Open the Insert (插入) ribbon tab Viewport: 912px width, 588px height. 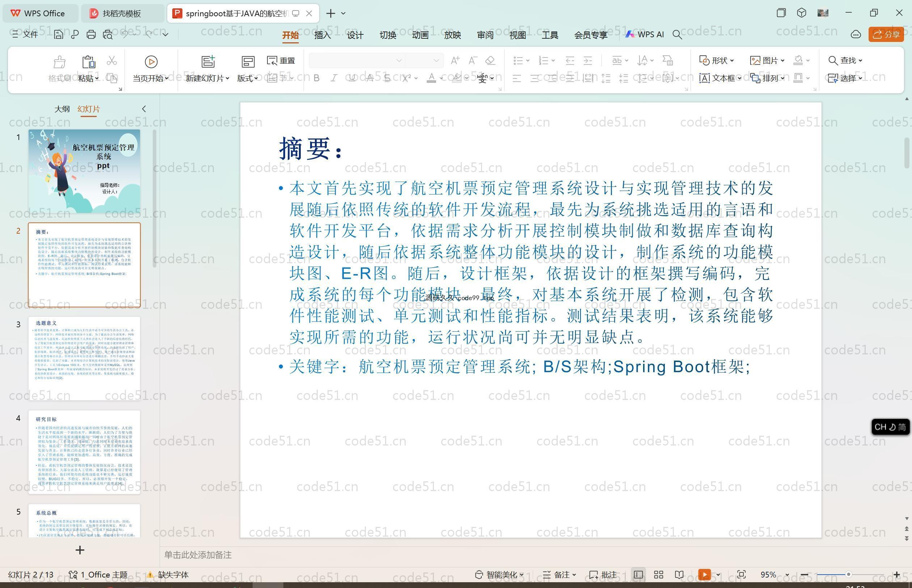pyautogui.click(x=322, y=35)
